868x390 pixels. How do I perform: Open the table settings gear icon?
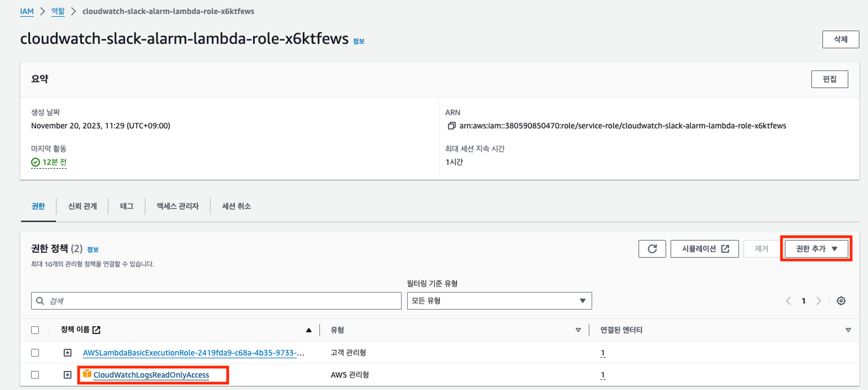(x=841, y=301)
